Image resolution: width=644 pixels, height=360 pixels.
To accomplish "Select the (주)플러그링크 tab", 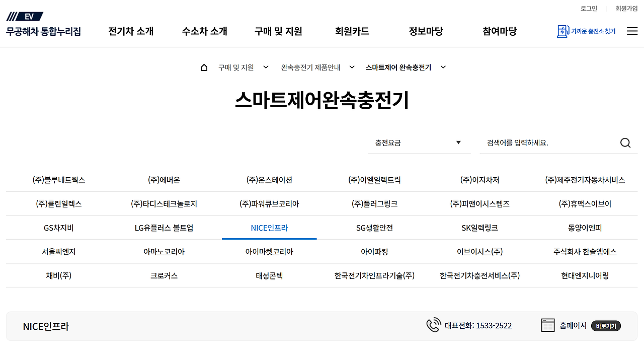I will [x=374, y=204].
